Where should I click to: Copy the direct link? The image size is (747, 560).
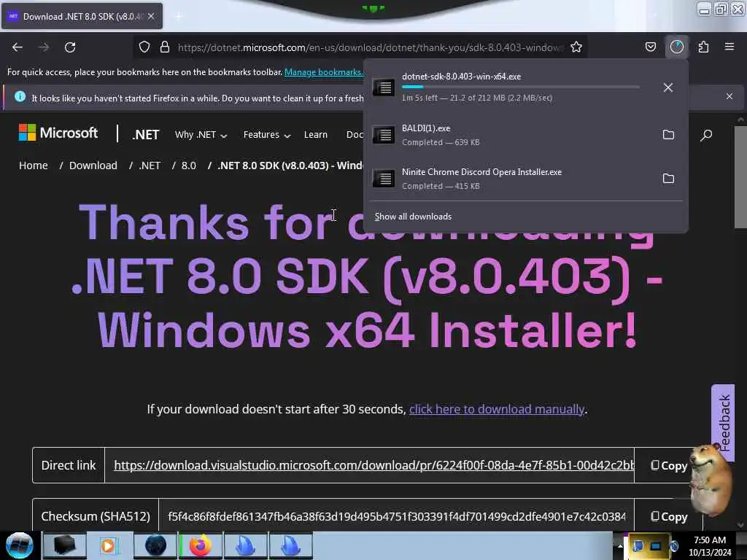pos(669,466)
